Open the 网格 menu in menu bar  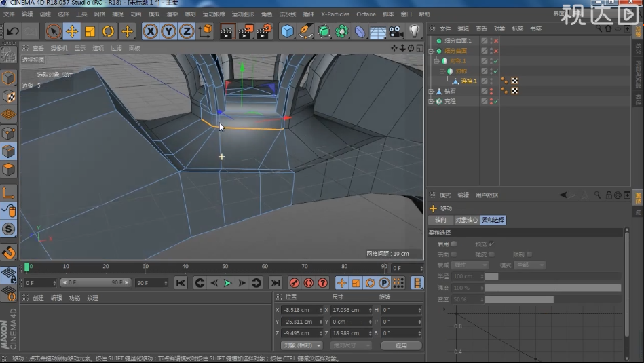click(x=99, y=14)
